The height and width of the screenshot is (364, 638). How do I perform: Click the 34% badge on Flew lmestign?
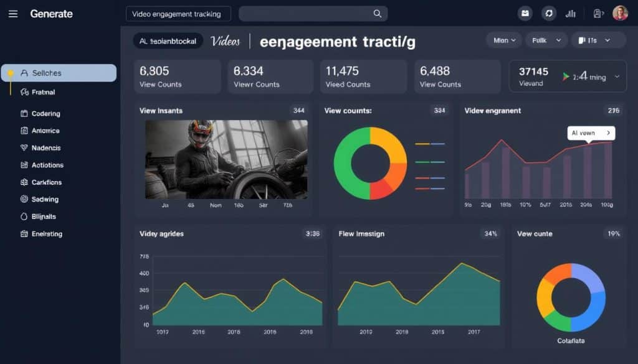(491, 233)
